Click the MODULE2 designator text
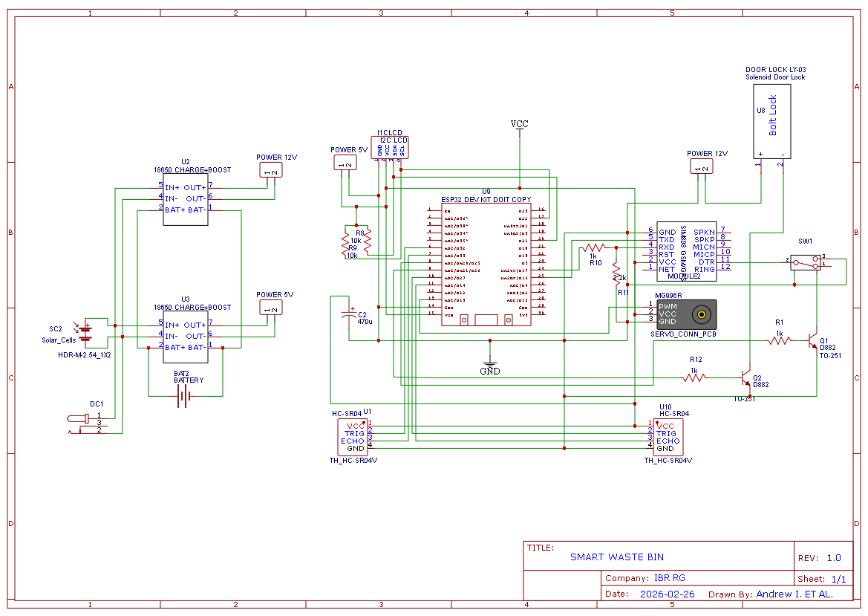Screen dimensions: 868x616 click(x=684, y=276)
